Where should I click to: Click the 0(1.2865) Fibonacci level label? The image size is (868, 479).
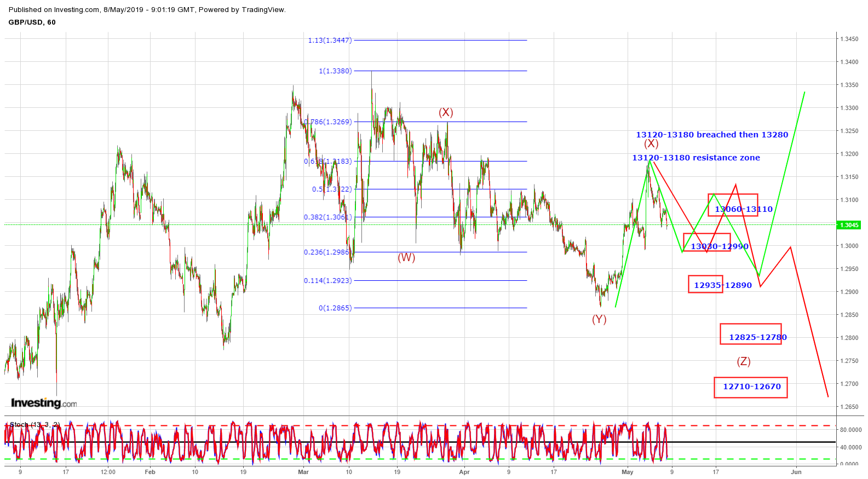tap(335, 308)
